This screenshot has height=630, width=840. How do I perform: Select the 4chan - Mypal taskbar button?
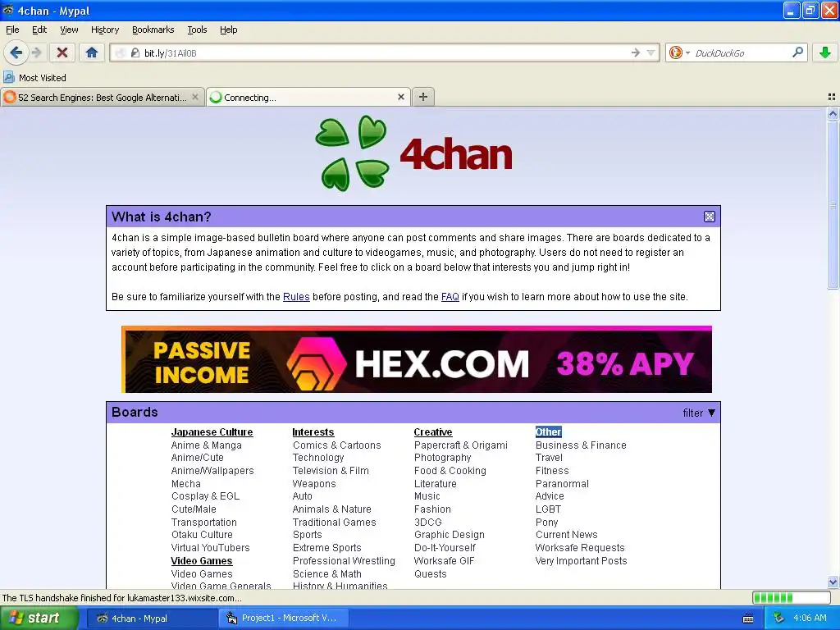click(x=151, y=619)
